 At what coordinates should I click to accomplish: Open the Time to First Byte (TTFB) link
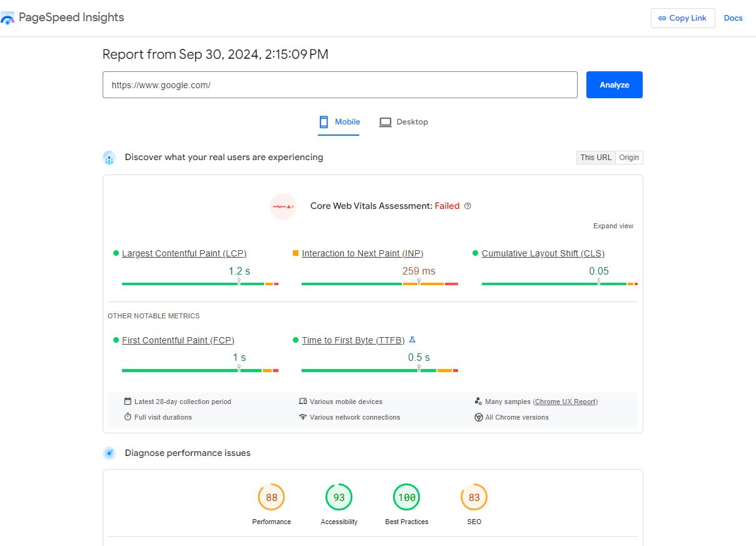point(354,340)
